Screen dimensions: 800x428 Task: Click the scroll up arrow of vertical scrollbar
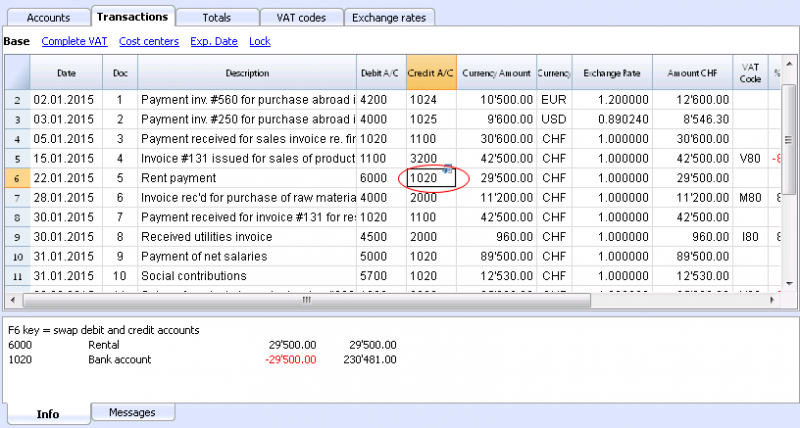(x=789, y=63)
